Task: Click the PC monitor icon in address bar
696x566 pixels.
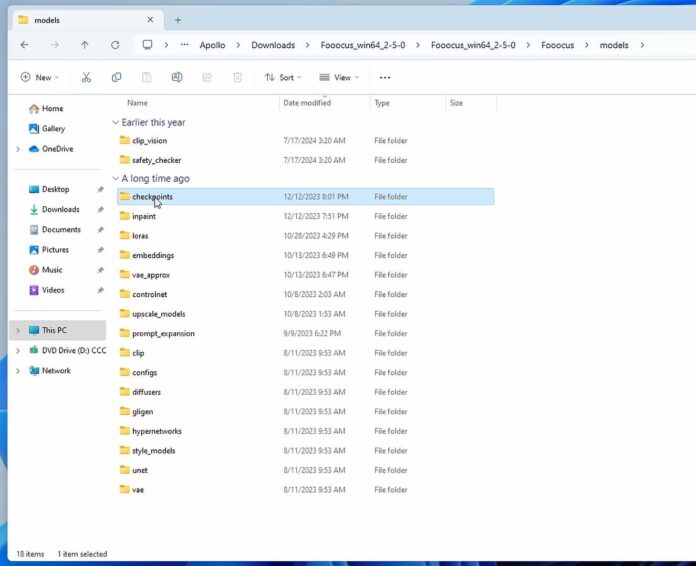Action: (x=147, y=45)
